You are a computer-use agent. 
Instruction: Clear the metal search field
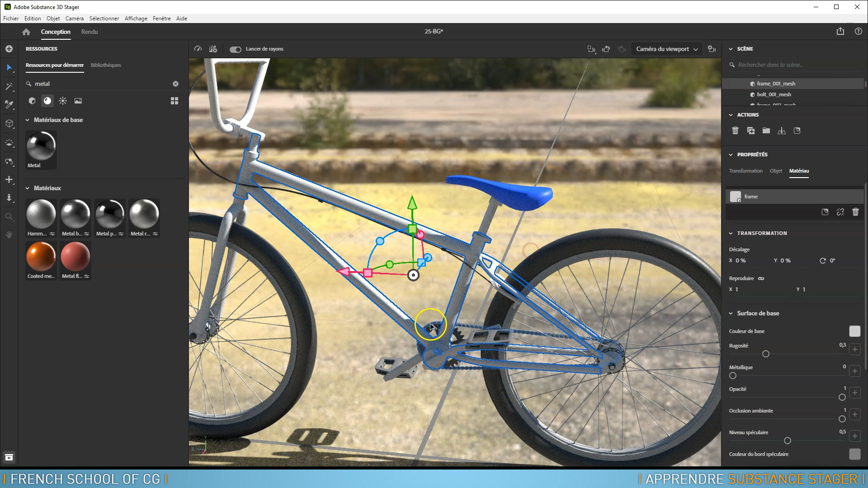(x=175, y=84)
